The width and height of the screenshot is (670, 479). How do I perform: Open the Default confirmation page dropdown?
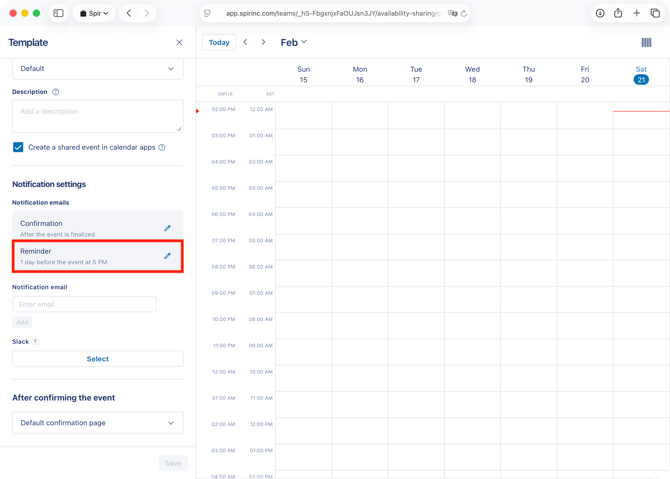pos(97,423)
